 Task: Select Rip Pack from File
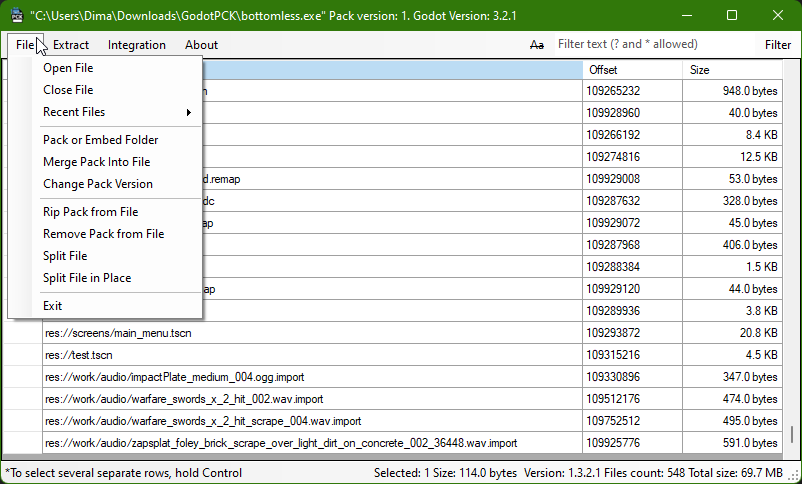point(91,212)
